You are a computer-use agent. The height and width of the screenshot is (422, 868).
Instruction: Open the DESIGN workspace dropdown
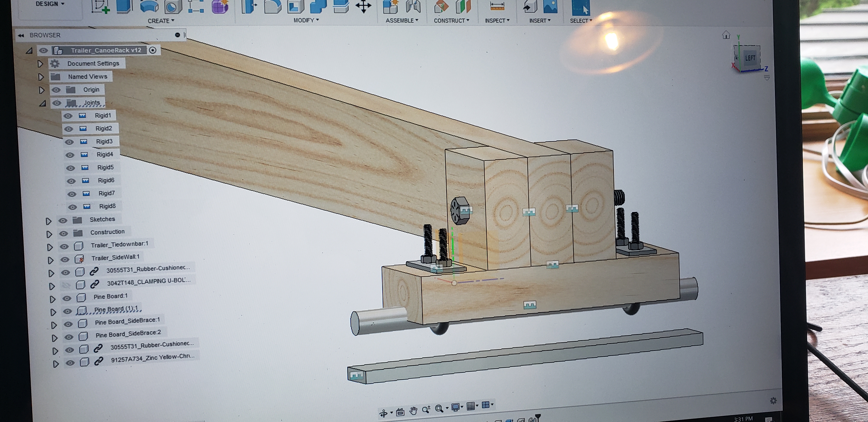click(x=50, y=4)
